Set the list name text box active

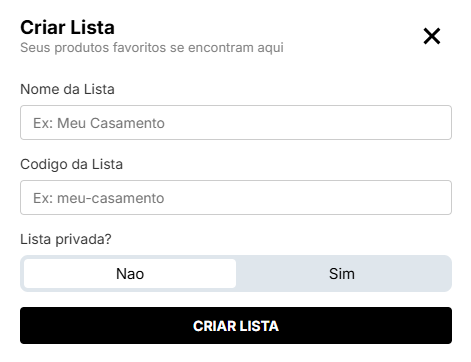(x=236, y=123)
